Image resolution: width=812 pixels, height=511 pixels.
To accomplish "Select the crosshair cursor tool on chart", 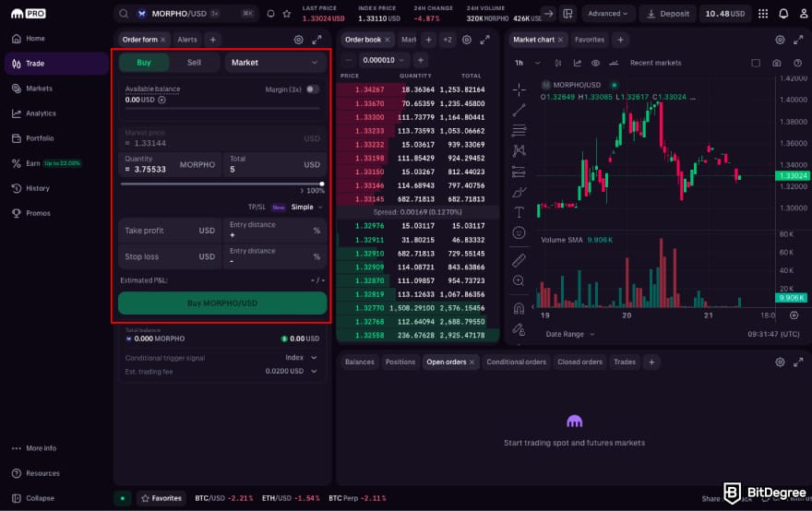I will [x=519, y=89].
